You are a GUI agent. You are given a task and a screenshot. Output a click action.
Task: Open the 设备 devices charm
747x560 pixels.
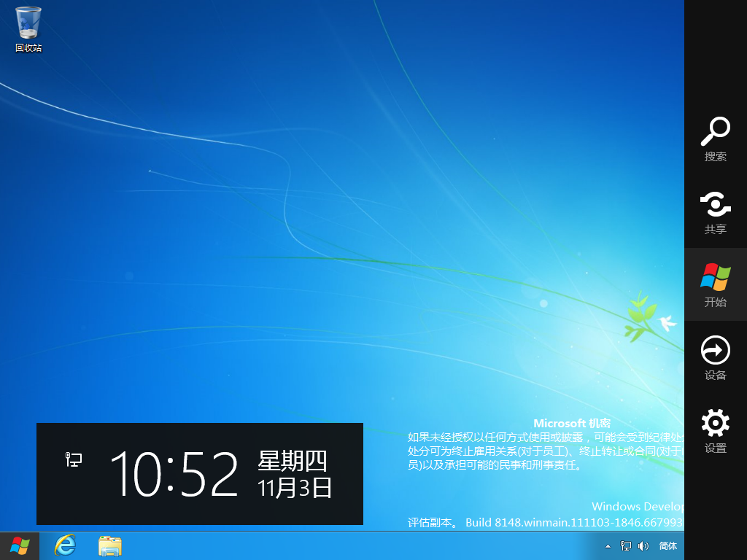click(716, 357)
